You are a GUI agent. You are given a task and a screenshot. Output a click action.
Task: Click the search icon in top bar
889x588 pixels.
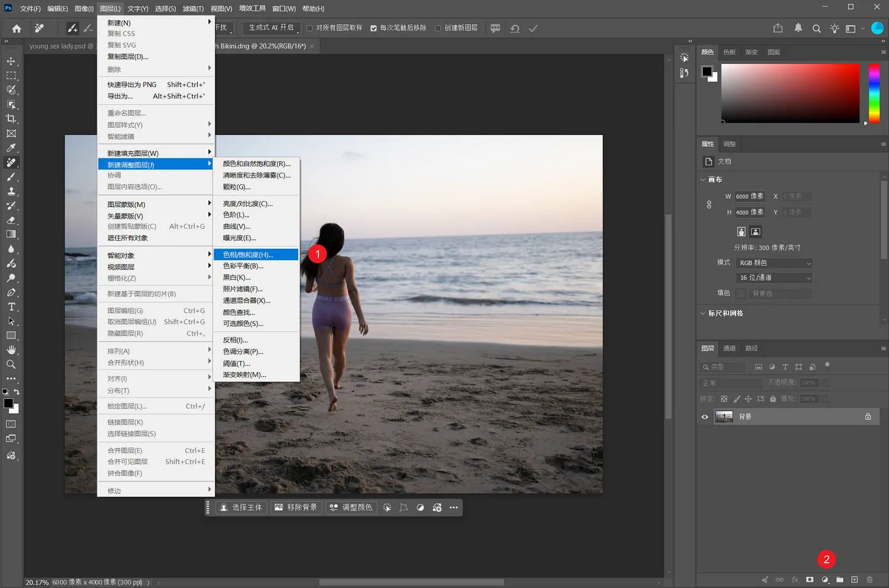tap(817, 29)
